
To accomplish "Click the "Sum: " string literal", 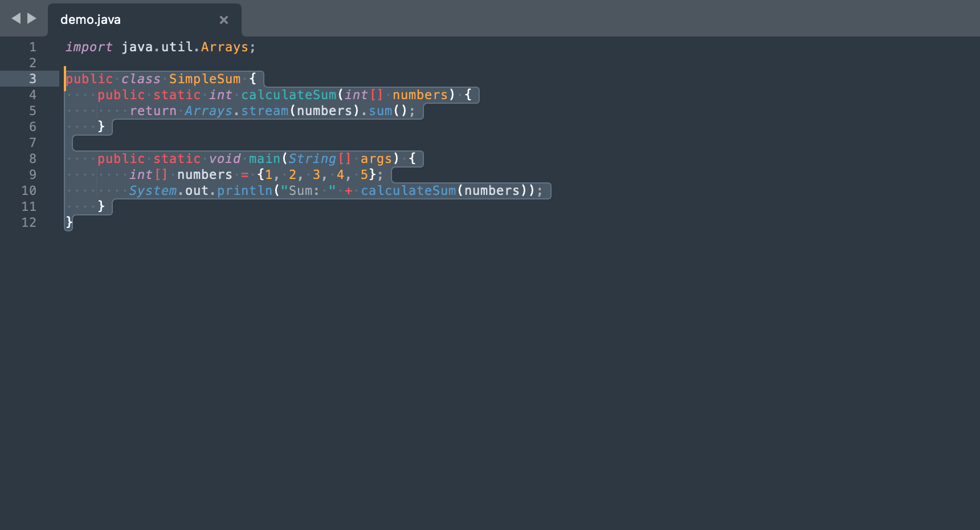I will [308, 190].
